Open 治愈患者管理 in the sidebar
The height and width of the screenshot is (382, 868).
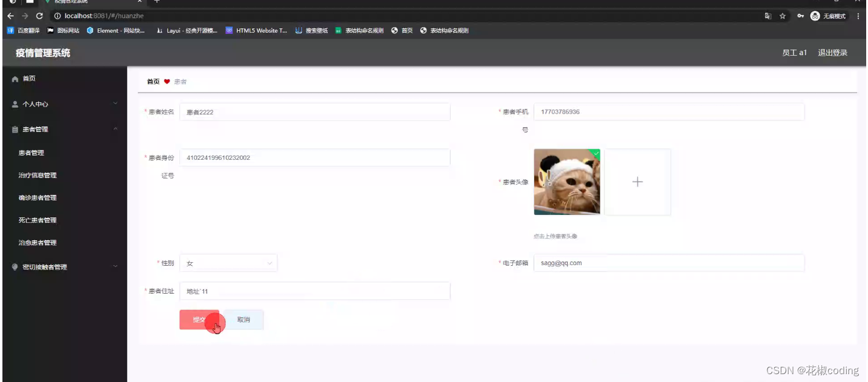tap(38, 242)
